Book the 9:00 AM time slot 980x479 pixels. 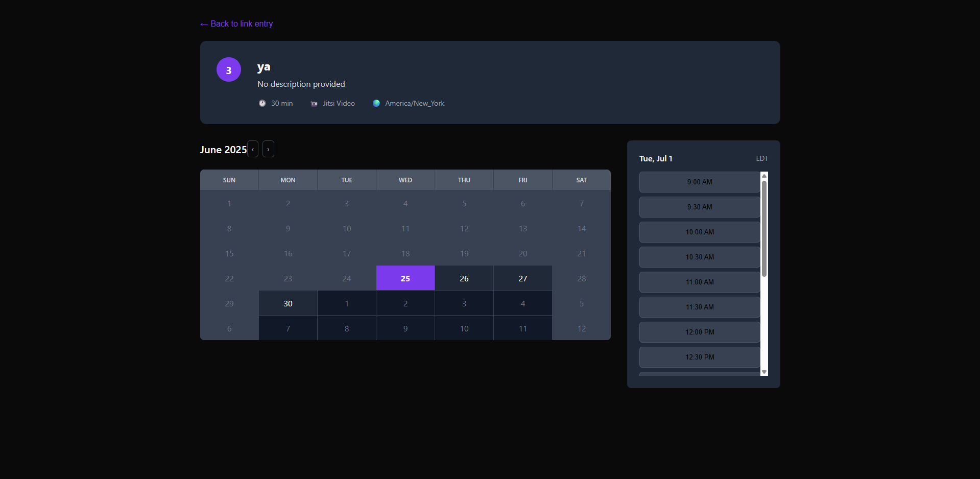[x=699, y=182]
